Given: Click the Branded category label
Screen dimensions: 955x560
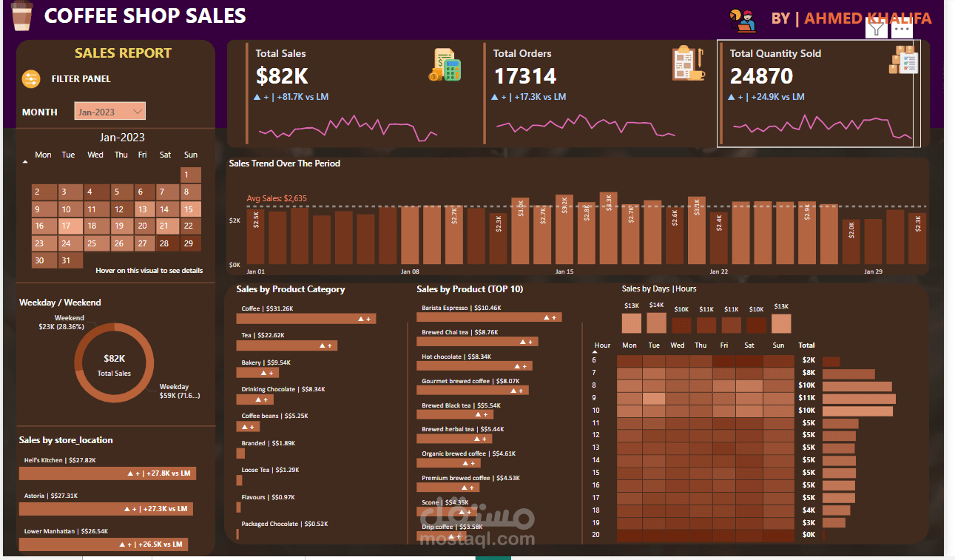Looking at the screenshot, I should 269,443.
